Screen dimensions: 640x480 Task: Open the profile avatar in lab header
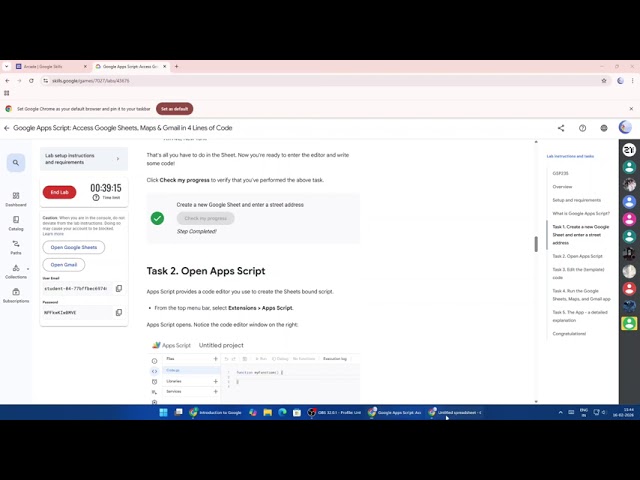625,128
